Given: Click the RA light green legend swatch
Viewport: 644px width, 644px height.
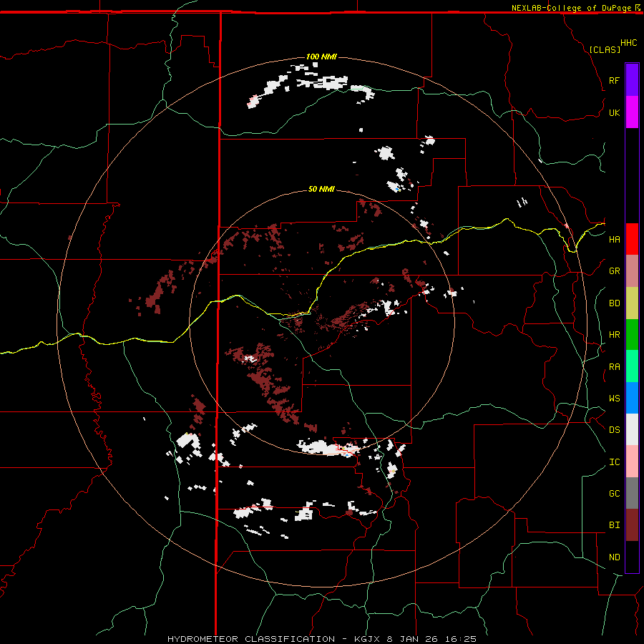Looking at the screenshot, I should click(632, 366).
